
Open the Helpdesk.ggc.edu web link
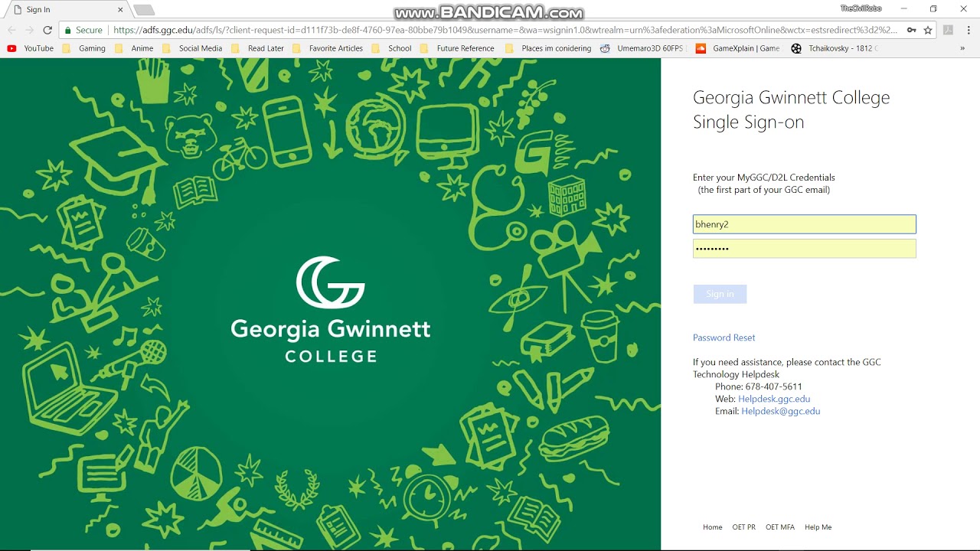point(774,399)
